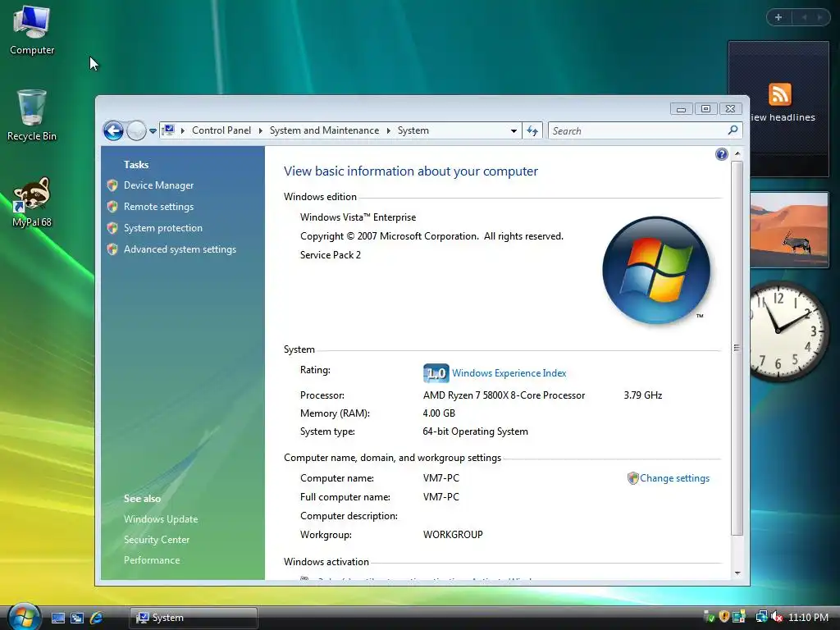
Task: Select the MyPal 68 desktop shortcut
Action: point(32,202)
